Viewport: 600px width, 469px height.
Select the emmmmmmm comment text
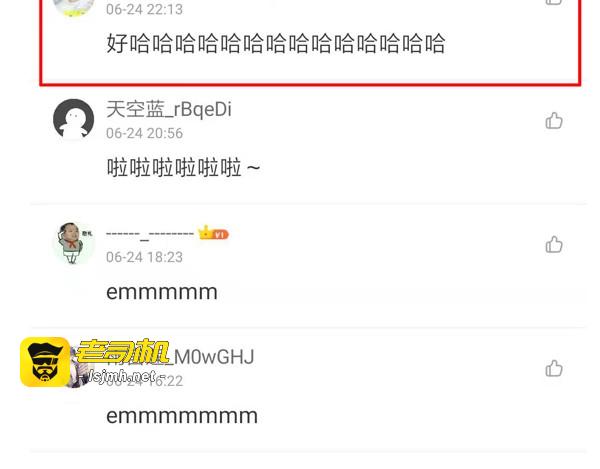coord(182,416)
